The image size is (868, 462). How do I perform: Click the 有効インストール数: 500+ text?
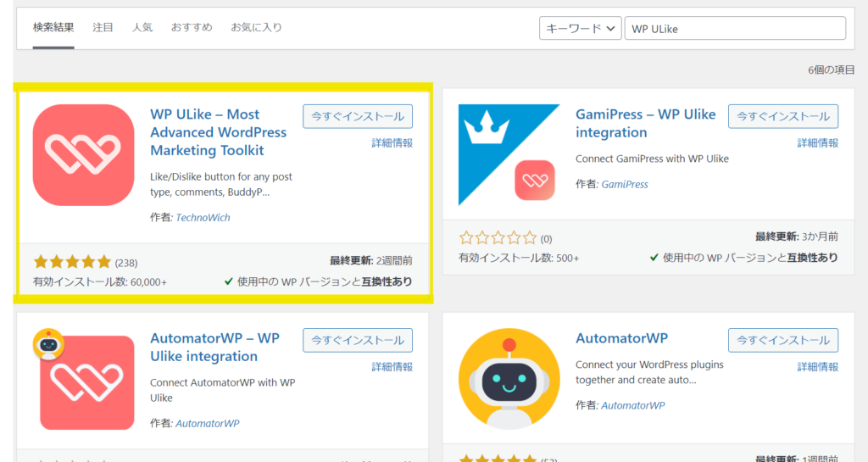click(519, 258)
